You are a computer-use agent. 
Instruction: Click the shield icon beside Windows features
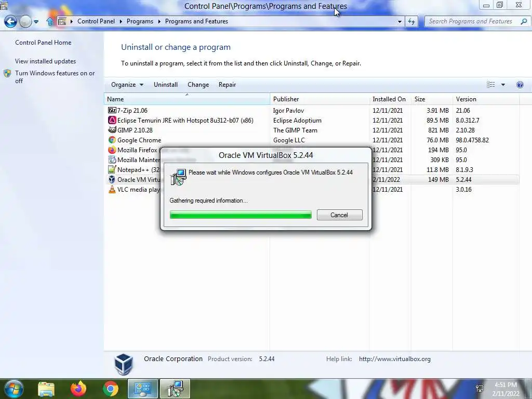click(x=7, y=73)
